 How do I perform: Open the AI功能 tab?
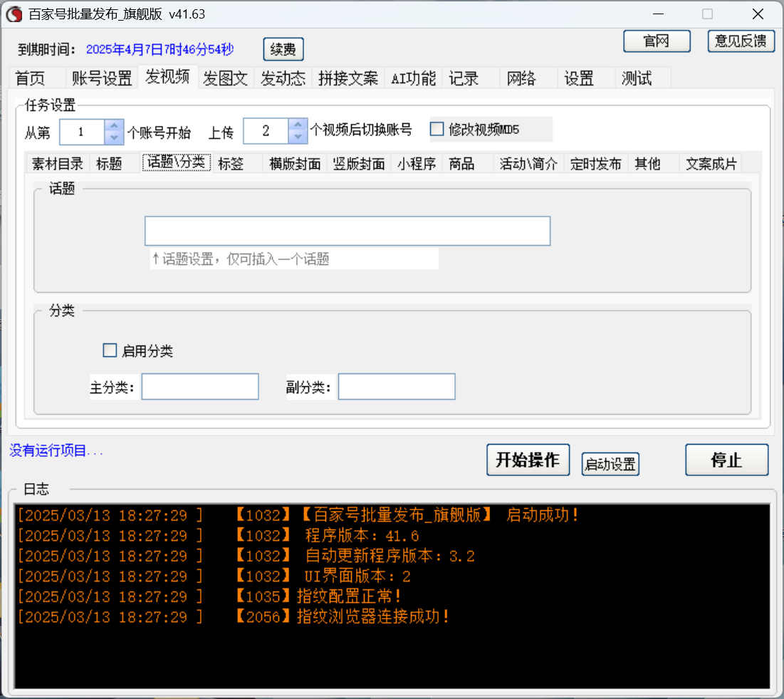[x=414, y=78]
